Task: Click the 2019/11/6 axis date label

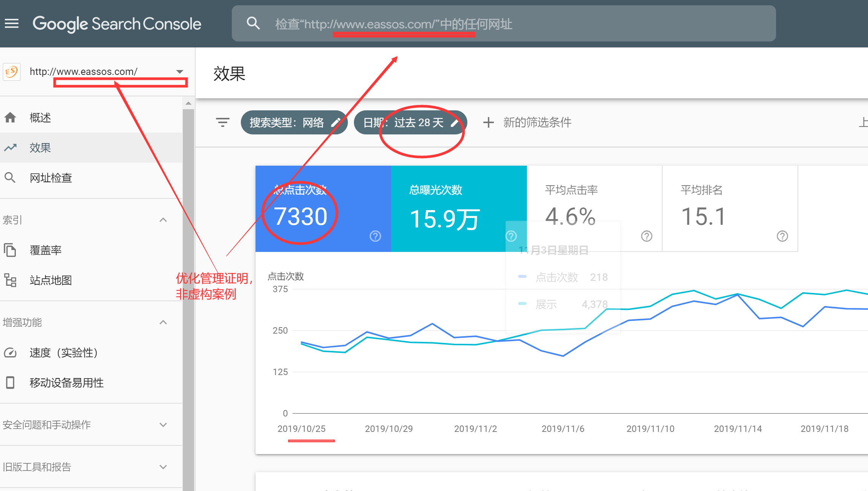Action: [563, 429]
